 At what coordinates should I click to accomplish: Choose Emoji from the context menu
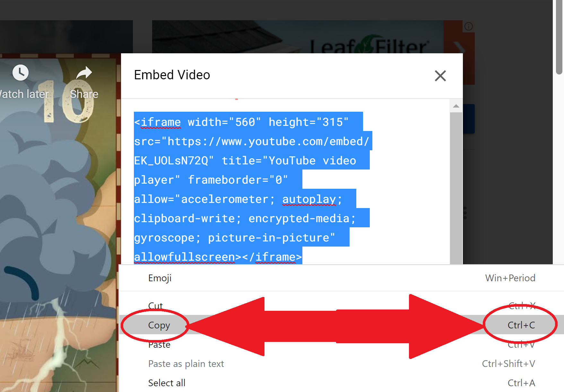coord(160,278)
